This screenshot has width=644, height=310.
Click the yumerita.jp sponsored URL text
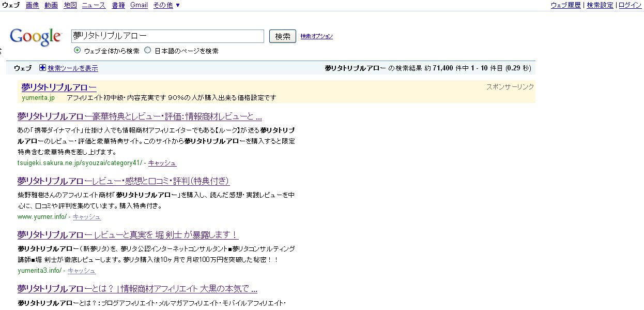coord(38,98)
